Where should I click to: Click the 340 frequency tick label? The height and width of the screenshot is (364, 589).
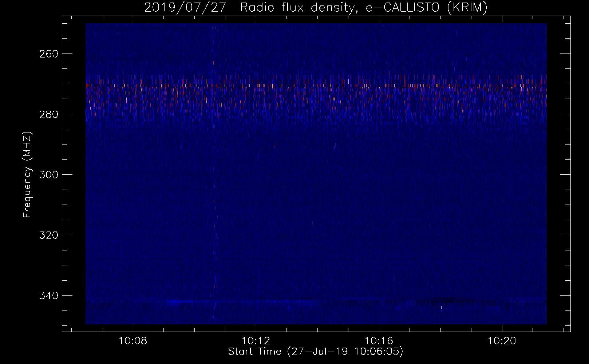pos(48,296)
